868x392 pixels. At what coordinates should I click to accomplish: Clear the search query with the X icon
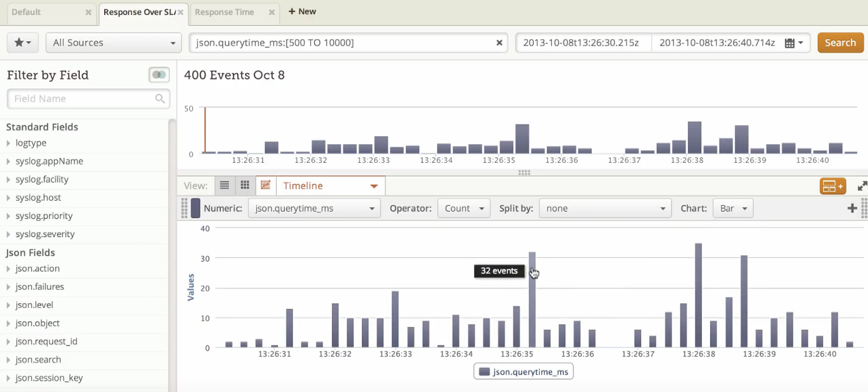click(499, 43)
